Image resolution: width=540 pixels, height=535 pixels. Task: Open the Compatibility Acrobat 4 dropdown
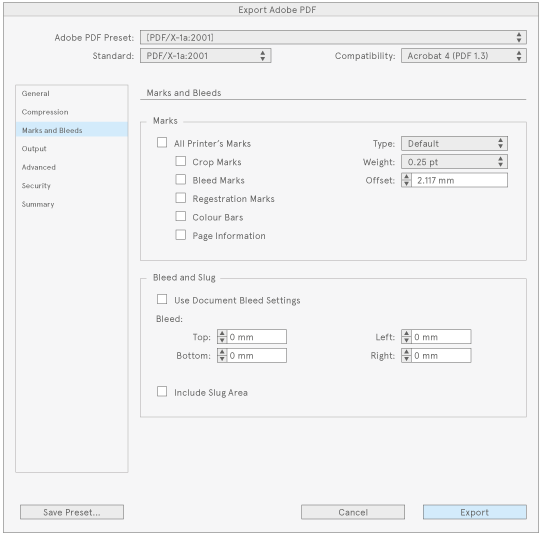point(464,56)
